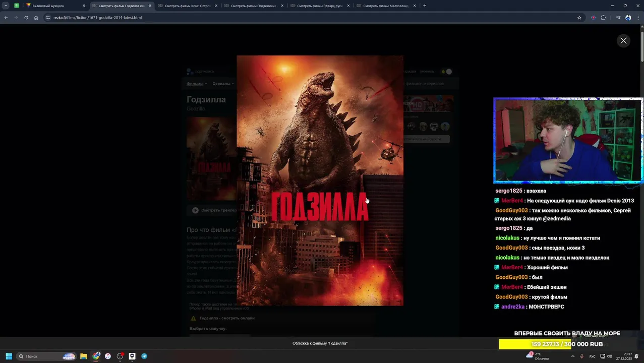
Task: Go to browser home page
Action: 36,18
